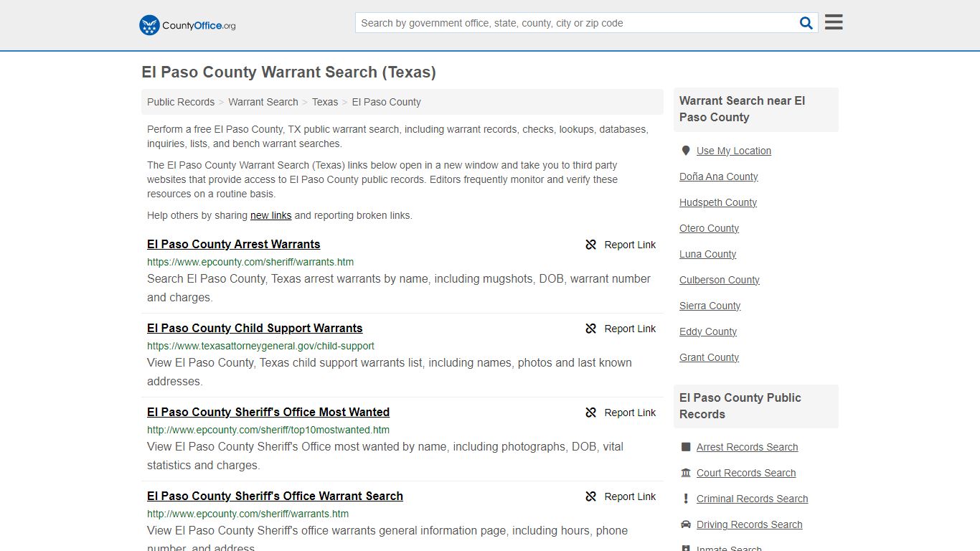
Task: Follow the new links hyperlink
Action: (x=271, y=215)
